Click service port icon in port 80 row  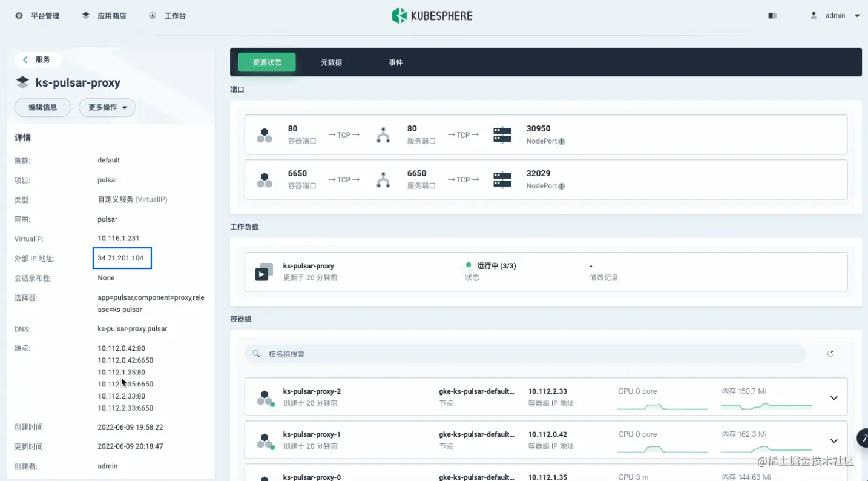coord(383,135)
